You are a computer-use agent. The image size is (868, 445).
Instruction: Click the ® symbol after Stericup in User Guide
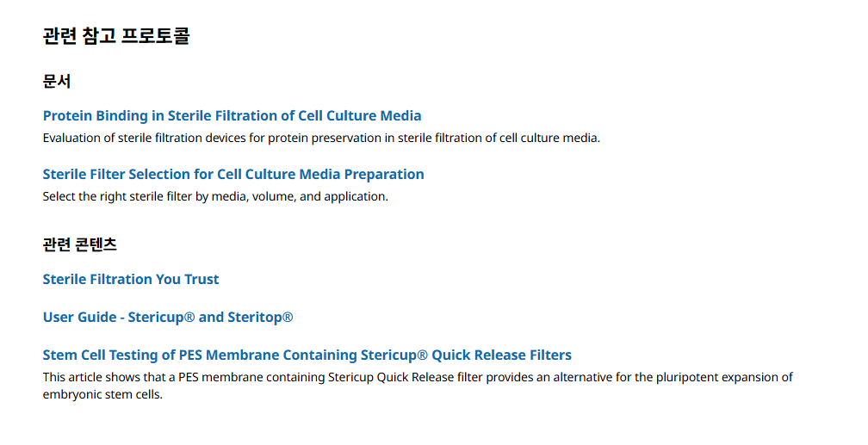click(x=189, y=318)
